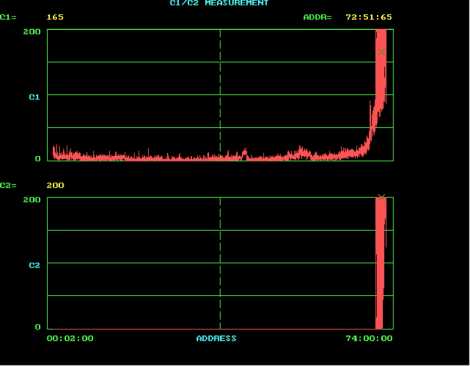Select the C1 value 165
Viewport: 470px width, 366px height.
click(x=55, y=17)
